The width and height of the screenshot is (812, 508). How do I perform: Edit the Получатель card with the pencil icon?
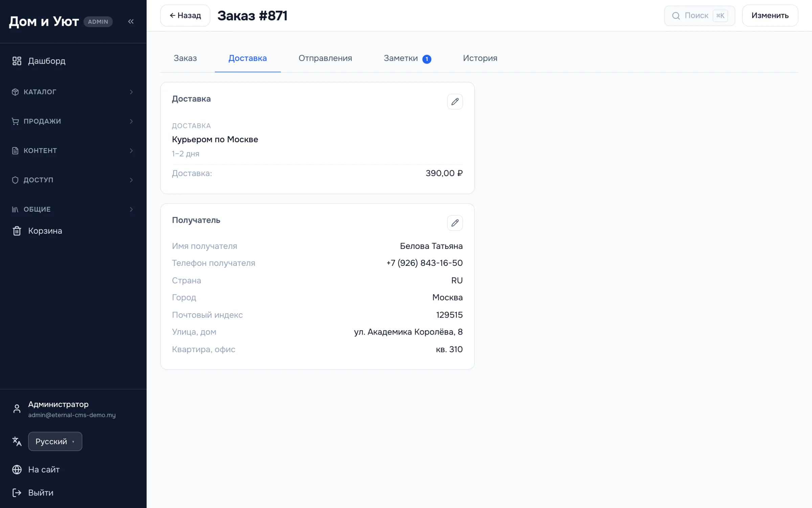coord(455,223)
